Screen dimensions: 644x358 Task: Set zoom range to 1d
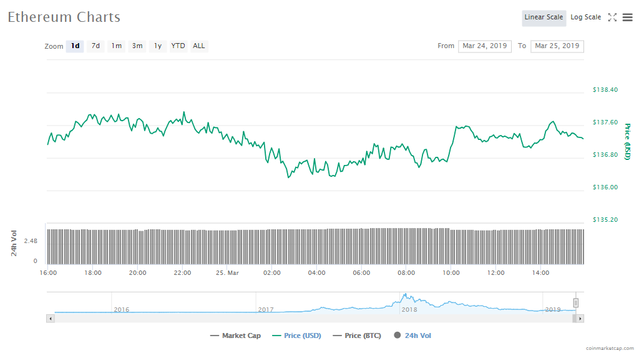point(75,46)
